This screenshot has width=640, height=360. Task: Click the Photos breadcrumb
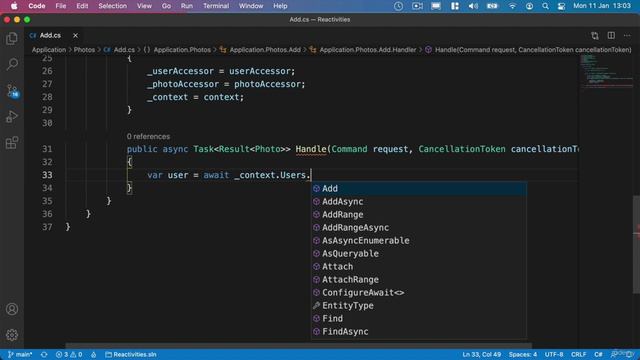pos(84,50)
